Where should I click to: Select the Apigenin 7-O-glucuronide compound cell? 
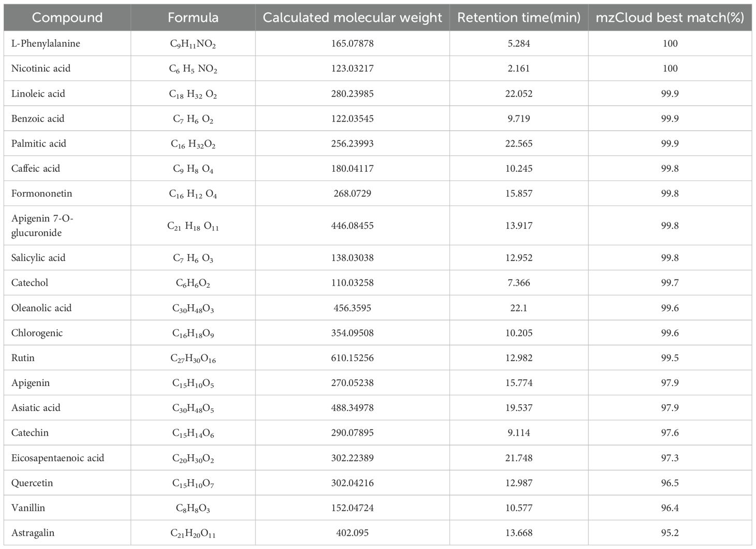[x=42, y=226]
